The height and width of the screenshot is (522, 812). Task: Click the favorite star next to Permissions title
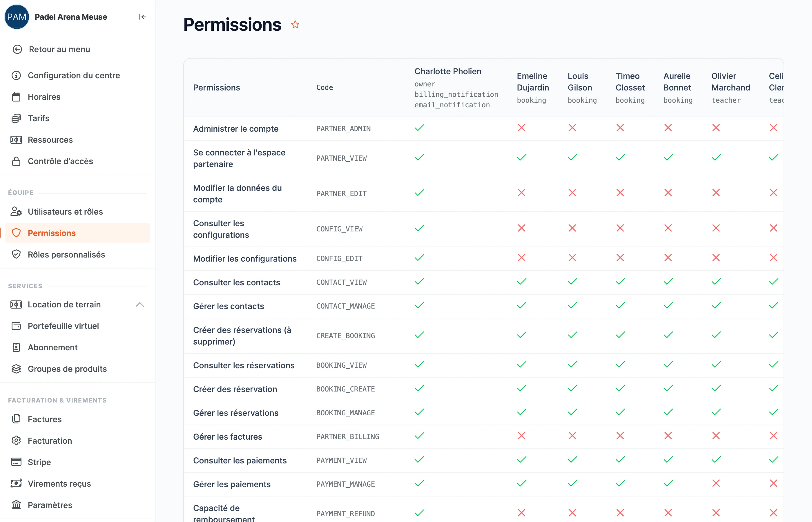point(295,24)
